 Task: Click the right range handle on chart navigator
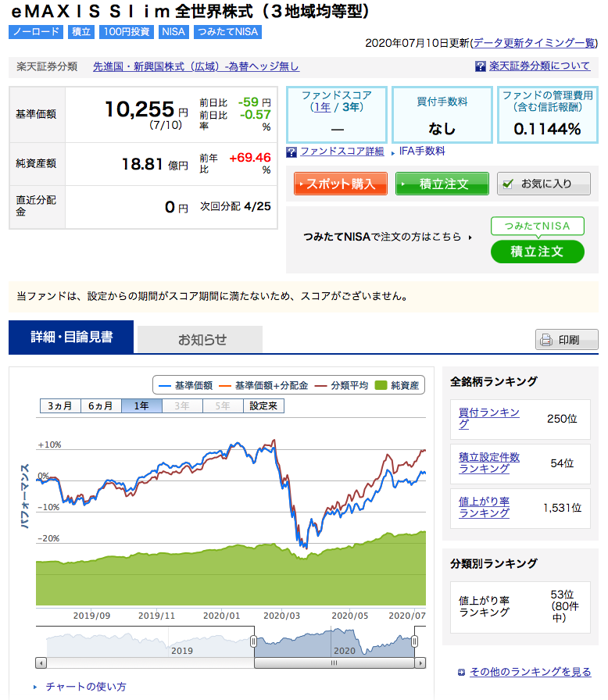(x=415, y=641)
